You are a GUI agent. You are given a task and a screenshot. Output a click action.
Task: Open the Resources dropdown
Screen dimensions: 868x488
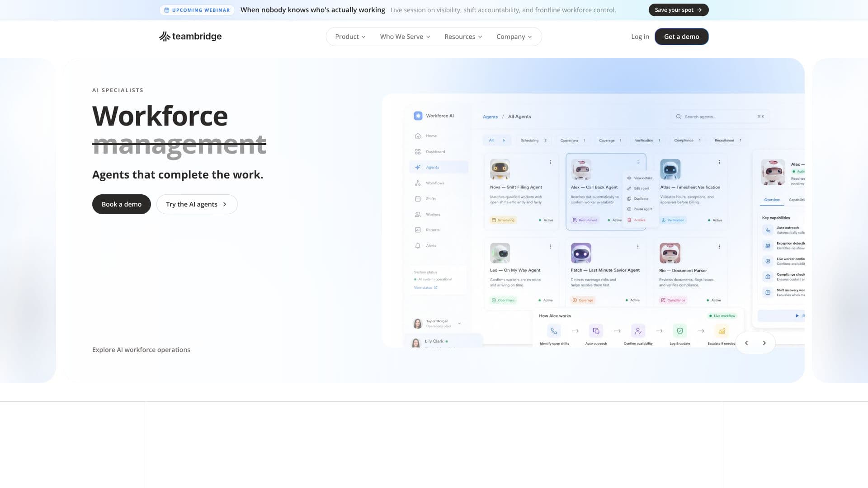click(x=463, y=37)
